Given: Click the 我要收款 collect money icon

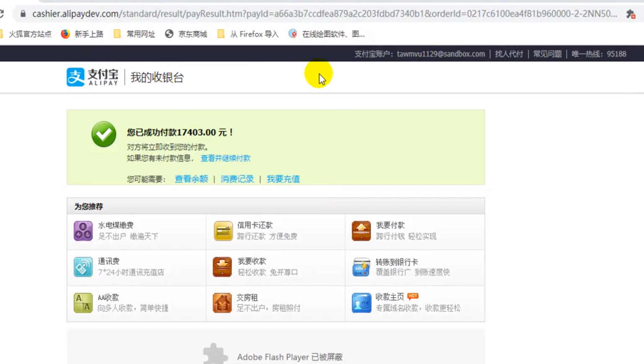Looking at the screenshot, I should (222, 267).
